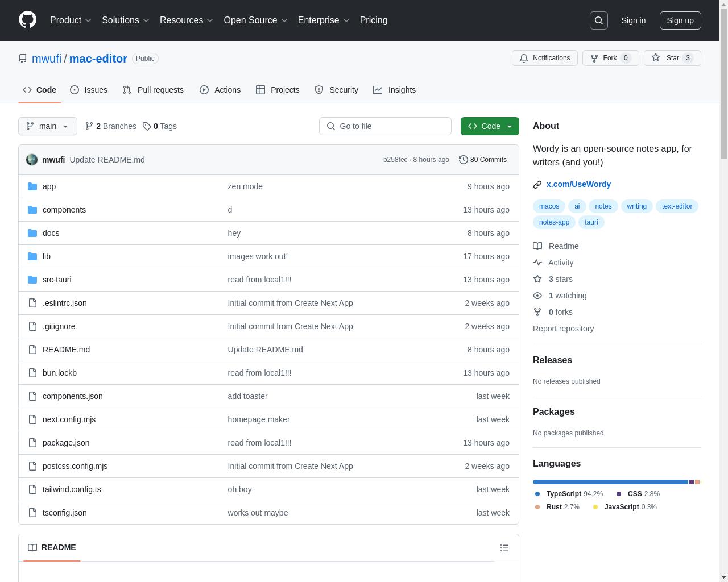Switch to the Insights tab
This screenshot has height=582, width=728.
coord(395,90)
